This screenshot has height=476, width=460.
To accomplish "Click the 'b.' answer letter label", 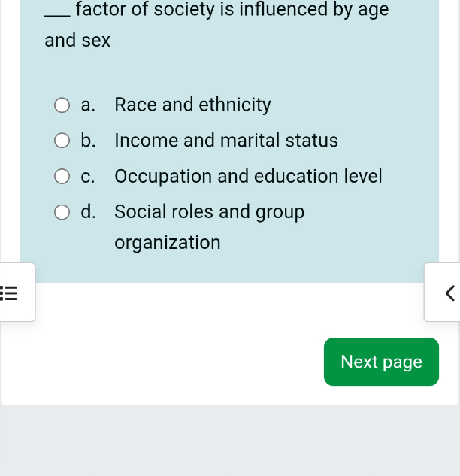I will pos(88,141).
